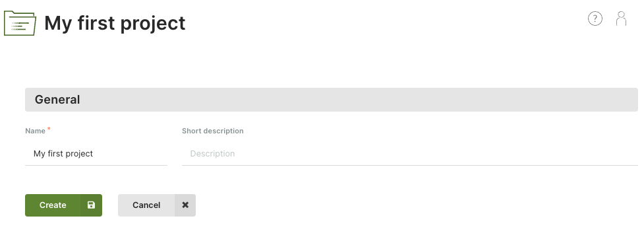Cancel the project creation
The height and width of the screenshot is (239, 644).
click(x=157, y=205)
